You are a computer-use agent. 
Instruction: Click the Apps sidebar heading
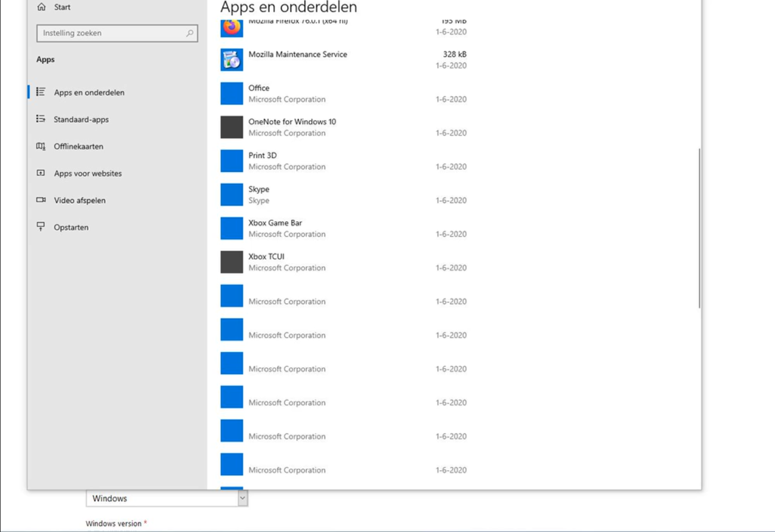(x=45, y=59)
